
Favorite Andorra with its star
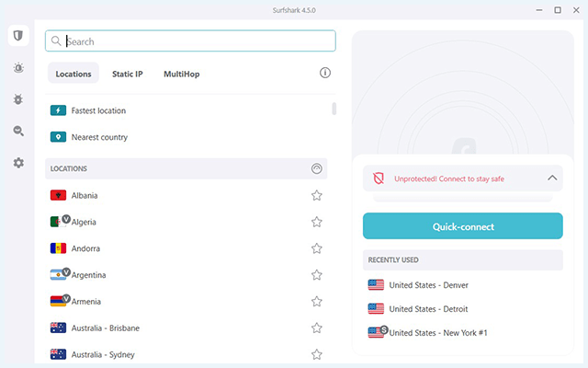(x=317, y=248)
